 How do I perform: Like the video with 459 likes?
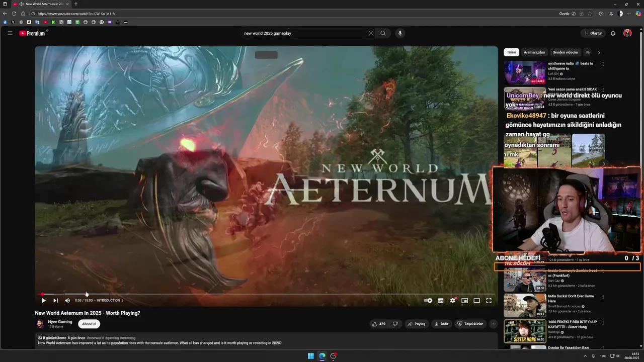coord(378,324)
